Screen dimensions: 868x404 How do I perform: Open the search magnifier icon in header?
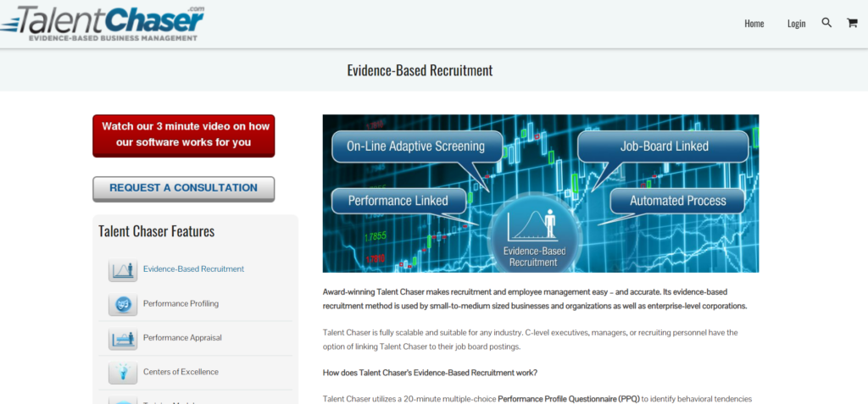point(826,23)
